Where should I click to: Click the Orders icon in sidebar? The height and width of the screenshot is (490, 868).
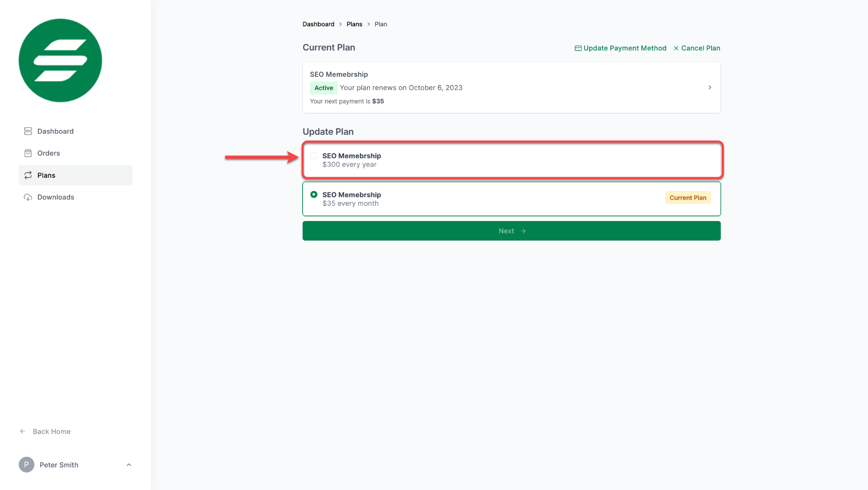(x=28, y=153)
